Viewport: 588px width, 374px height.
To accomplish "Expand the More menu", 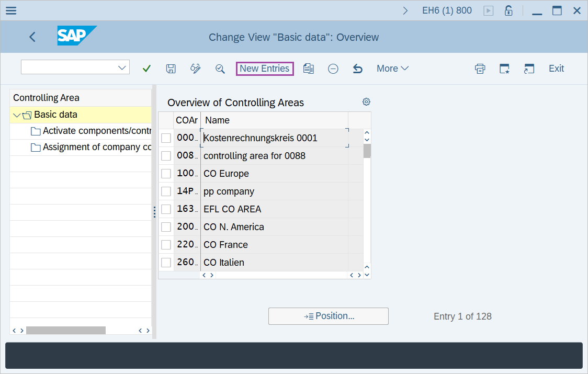I will coord(392,69).
